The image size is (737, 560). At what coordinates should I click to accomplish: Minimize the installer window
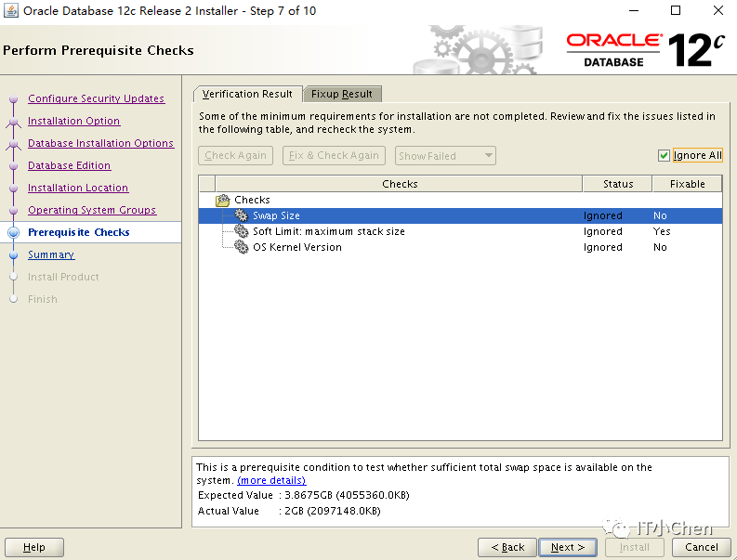click(634, 10)
